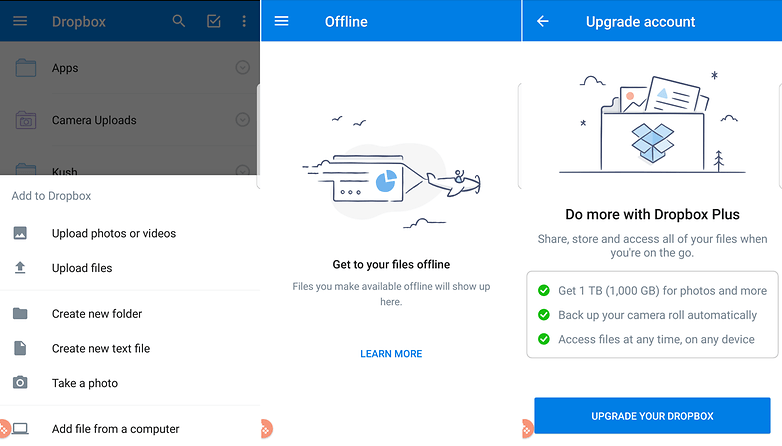Tap the 'Do more with Dropbox Plus' heading

(652, 215)
